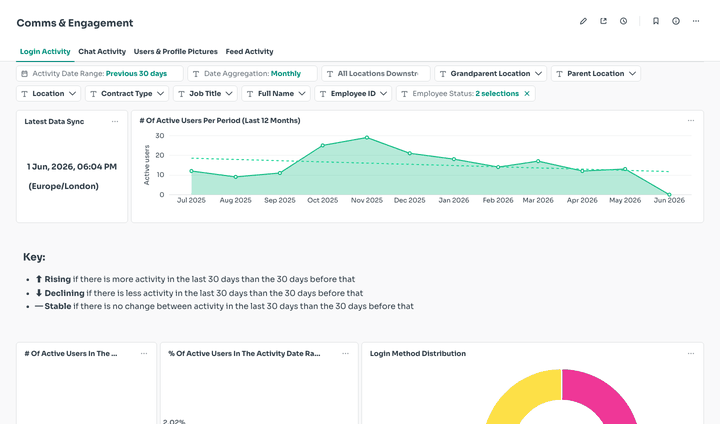Expand Employee ID dropdown
Viewport: 720px width, 424px height.
pos(353,94)
